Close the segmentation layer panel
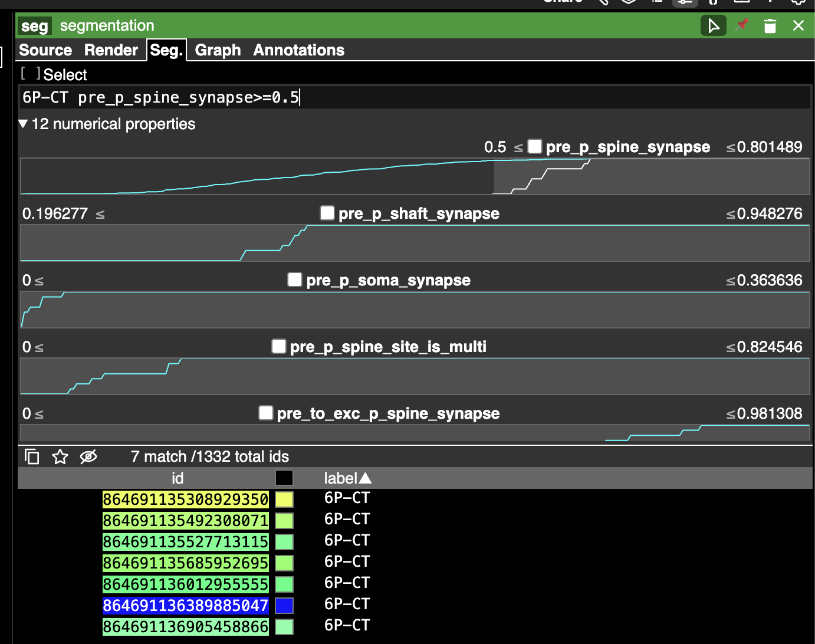 [x=798, y=25]
